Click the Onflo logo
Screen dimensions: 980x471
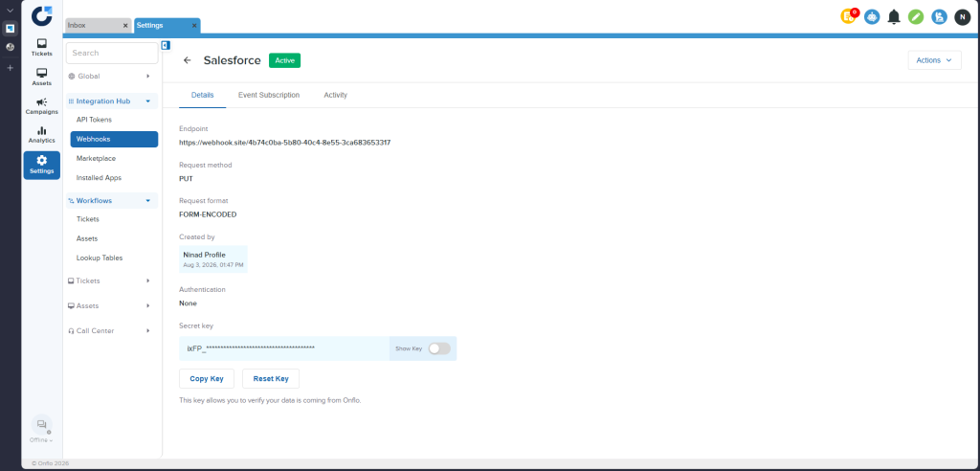(42, 15)
